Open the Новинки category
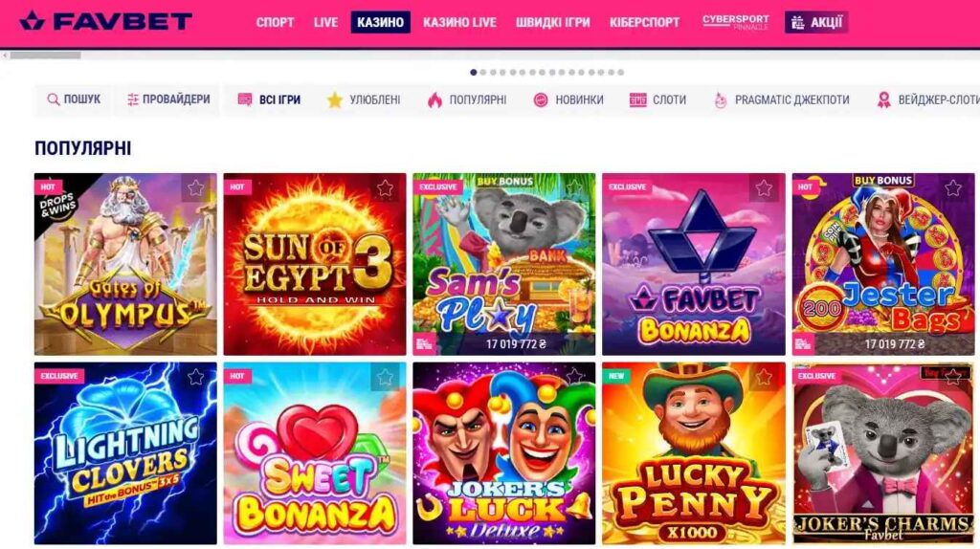The width and height of the screenshot is (980, 549). [568, 99]
